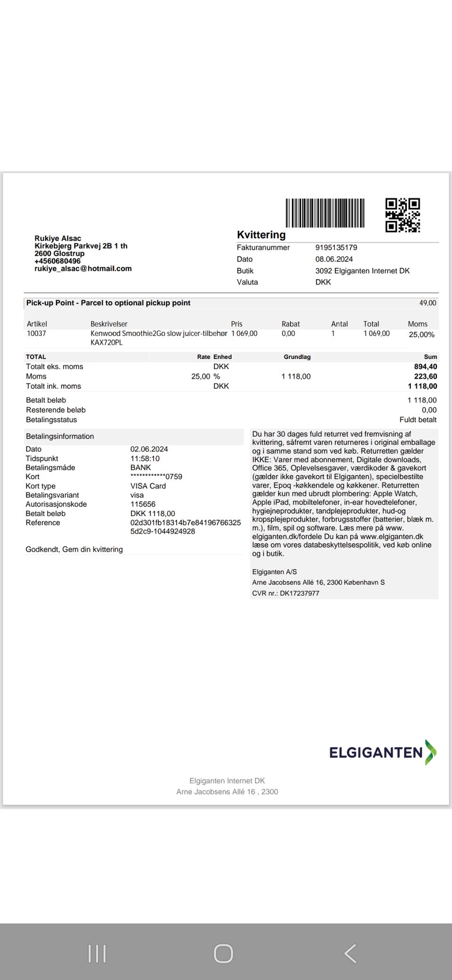The width and height of the screenshot is (452, 980).
Task: Select phone number +4560680496
Action: (57, 261)
